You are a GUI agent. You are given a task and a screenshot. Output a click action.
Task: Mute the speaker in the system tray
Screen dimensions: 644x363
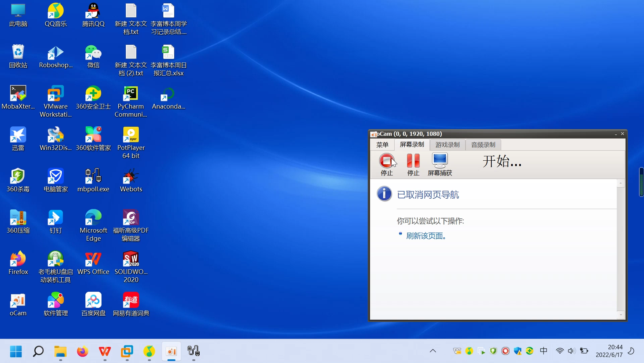[x=571, y=351]
